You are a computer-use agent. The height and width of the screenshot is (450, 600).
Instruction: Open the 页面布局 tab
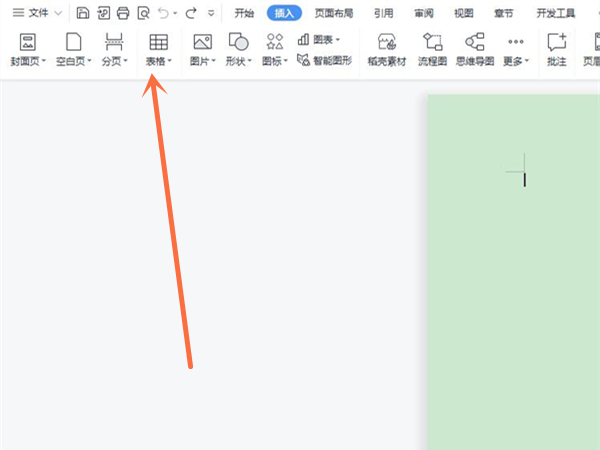pyautogui.click(x=334, y=13)
